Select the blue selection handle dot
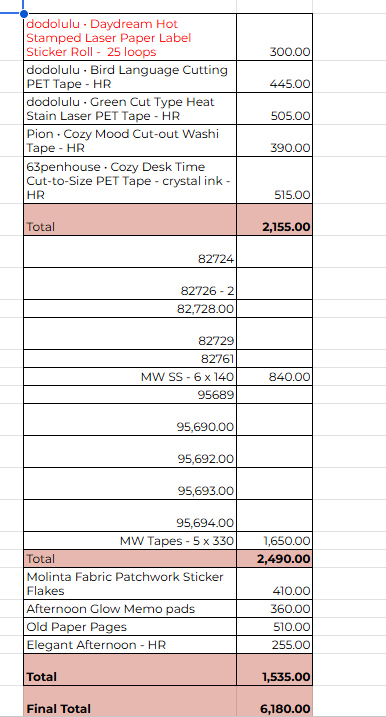Viewport: 386px width, 717px height. (23, 13)
